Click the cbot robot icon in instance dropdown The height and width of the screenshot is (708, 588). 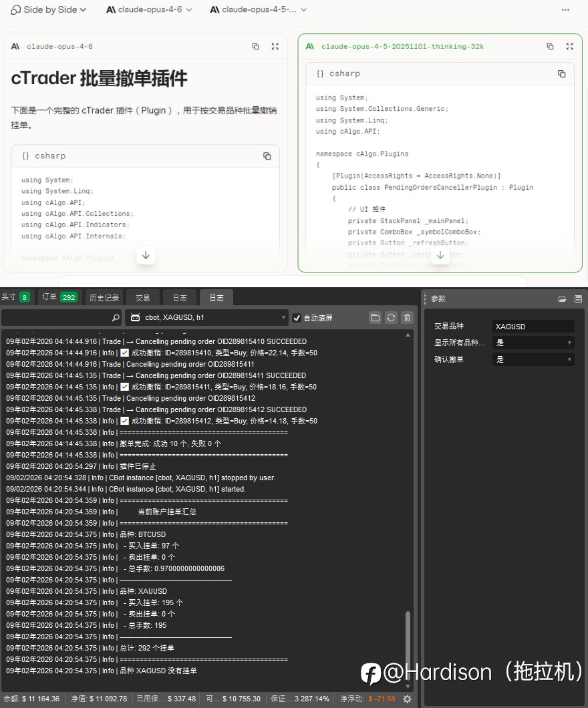135,317
